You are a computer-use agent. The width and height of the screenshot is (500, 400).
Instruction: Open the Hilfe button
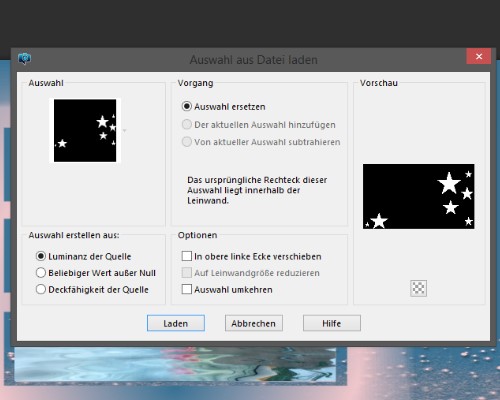coord(332,323)
